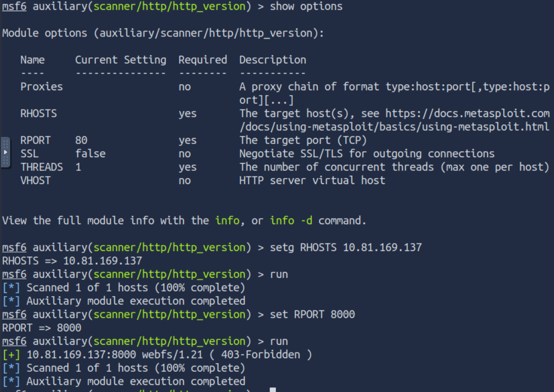The height and width of the screenshot is (392, 554).
Task: Click the "setg RHOSTS 10.81.169.137" command text
Action: [346, 247]
